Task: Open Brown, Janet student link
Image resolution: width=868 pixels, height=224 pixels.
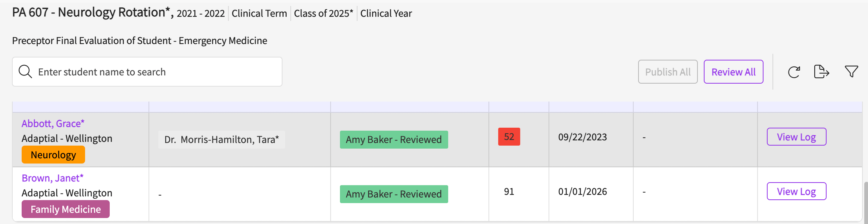Action: tap(53, 178)
